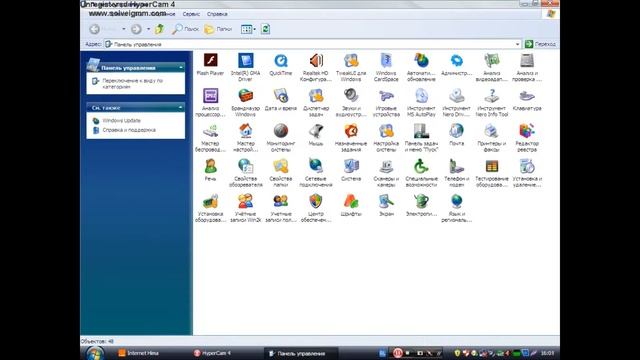
Task: Switch to HyperCam 4 taskbar button
Action: [217, 353]
